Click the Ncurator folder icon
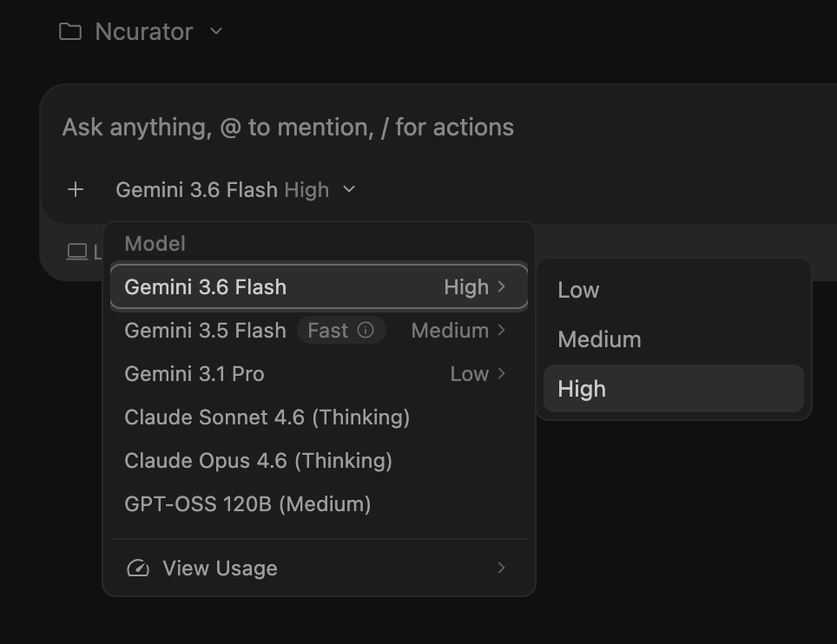The height and width of the screenshot is (644, 837). pos(70,31)
